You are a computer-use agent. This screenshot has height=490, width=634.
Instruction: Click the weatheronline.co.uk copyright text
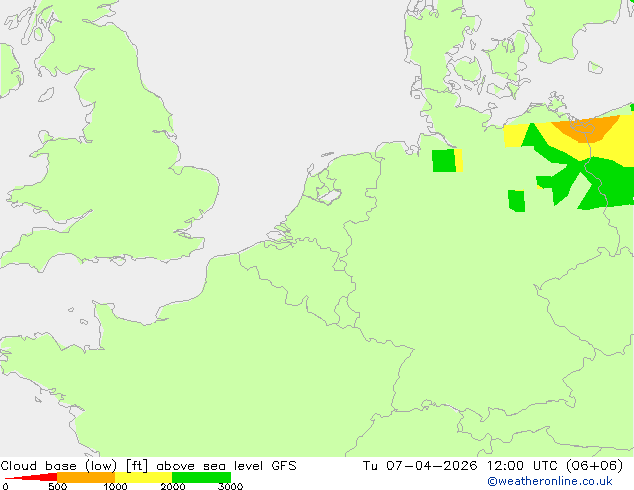pos(550,481)
